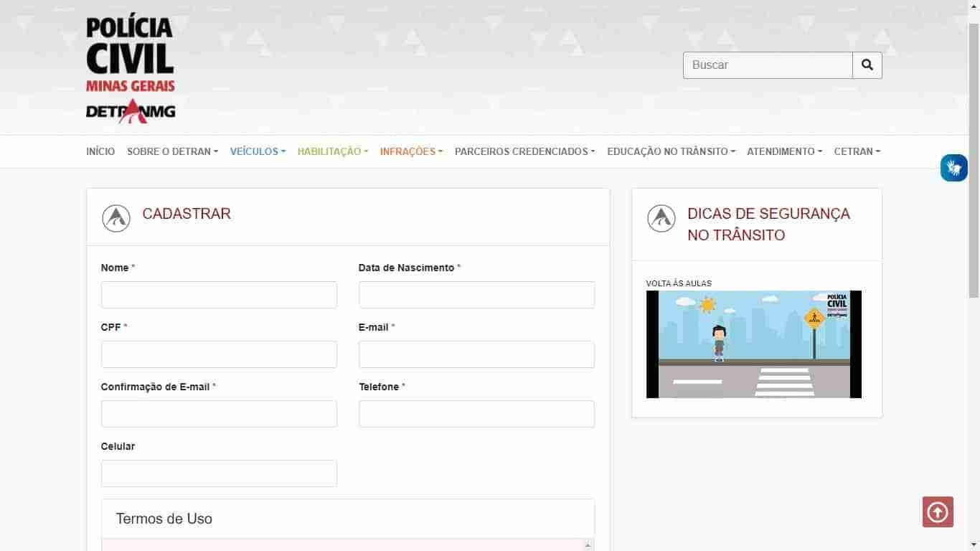The height and width of the screenshot is (551, 980).
Task: Click the Polícia Civil Detran MG logo
Action: (x=131, y=70)
